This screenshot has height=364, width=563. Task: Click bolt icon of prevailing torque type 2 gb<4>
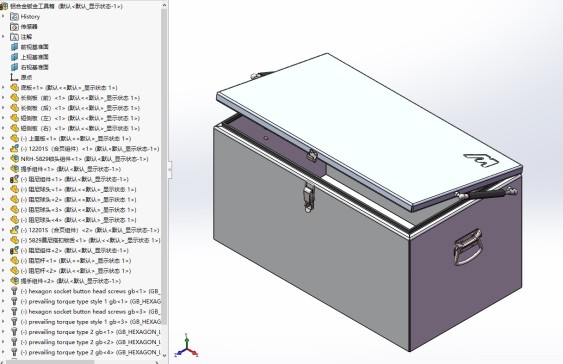(x=14, y=352)
